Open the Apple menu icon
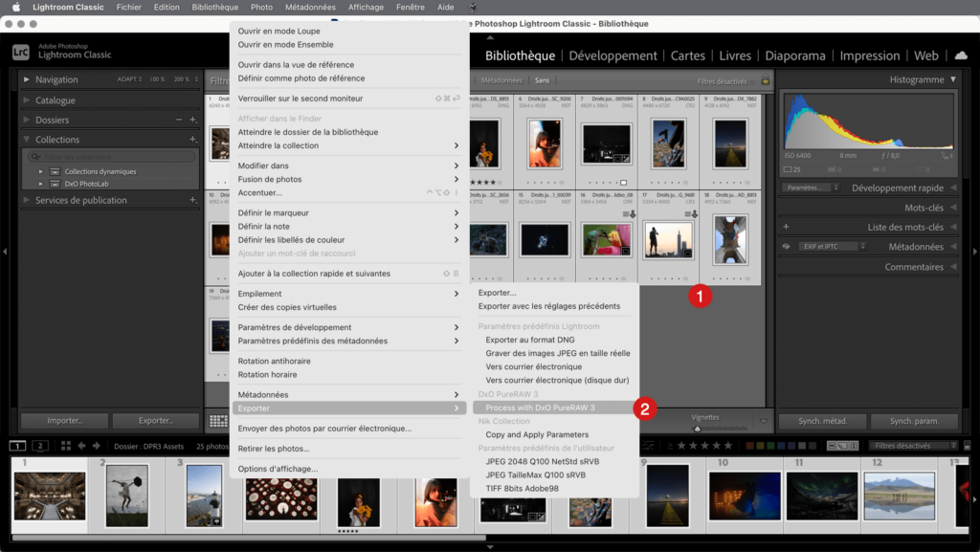The height and width of the screenshot is (552, 980). 16,8
